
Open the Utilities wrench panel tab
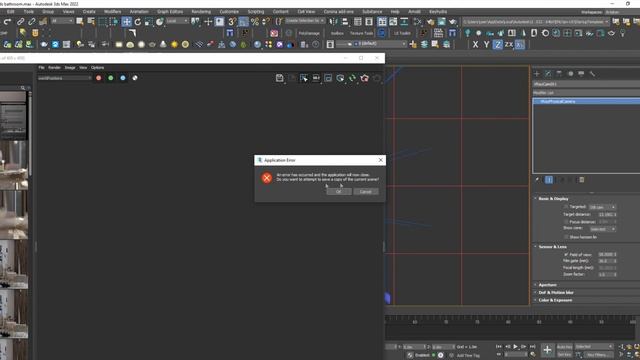pos(592,73)
